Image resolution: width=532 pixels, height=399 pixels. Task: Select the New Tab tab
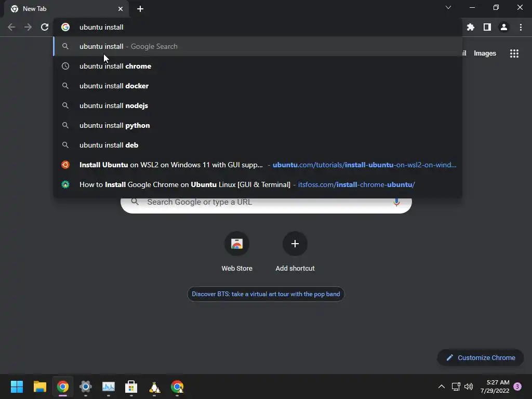(x=66, y=9)
